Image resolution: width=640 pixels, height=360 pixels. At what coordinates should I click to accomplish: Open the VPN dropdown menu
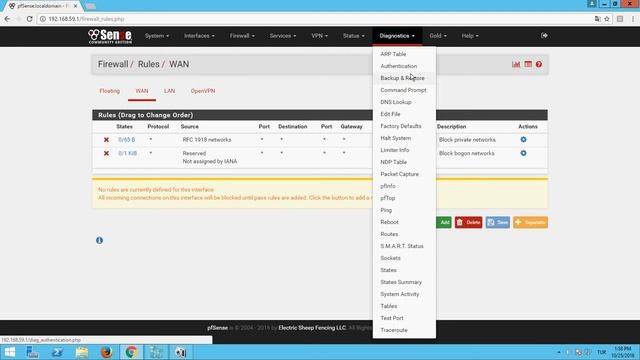tap(319, 36)
